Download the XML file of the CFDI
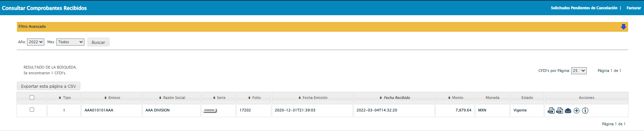This screenshot has height=131, width=644. point(551,110)
